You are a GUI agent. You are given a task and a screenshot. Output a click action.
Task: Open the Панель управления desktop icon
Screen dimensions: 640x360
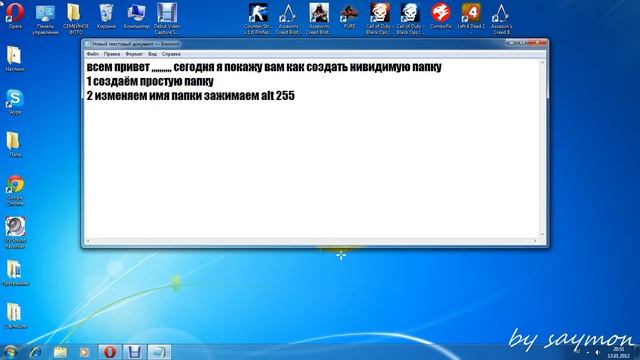(45, 19)
